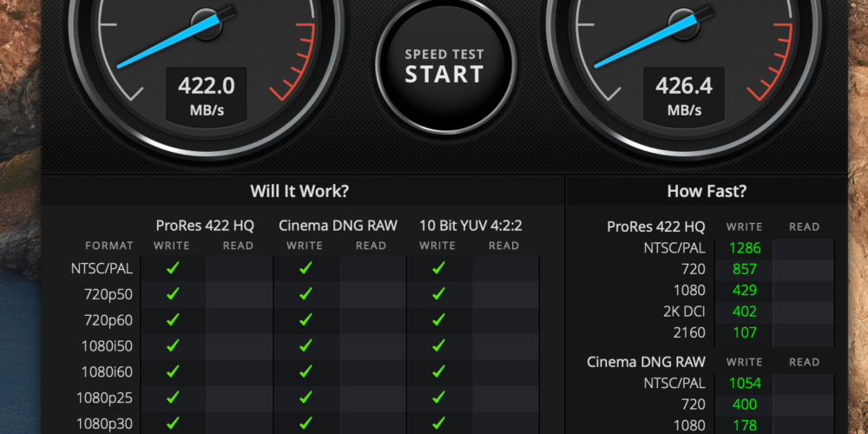Viewport: 868px width, 434px height.
Task: Click ProRes 422 HQ write checkmark for 1080i60
Action: 174,372
